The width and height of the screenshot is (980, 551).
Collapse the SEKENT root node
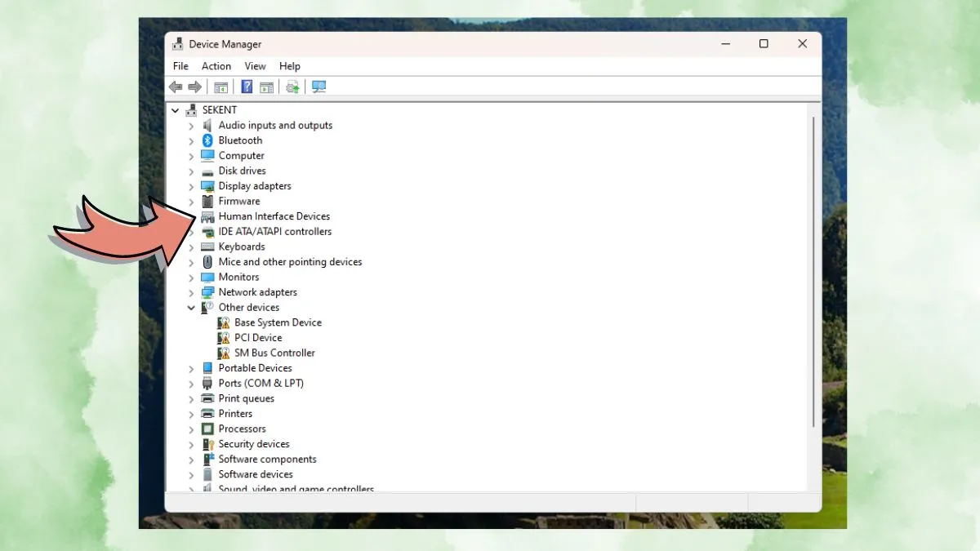coord(175,110)
